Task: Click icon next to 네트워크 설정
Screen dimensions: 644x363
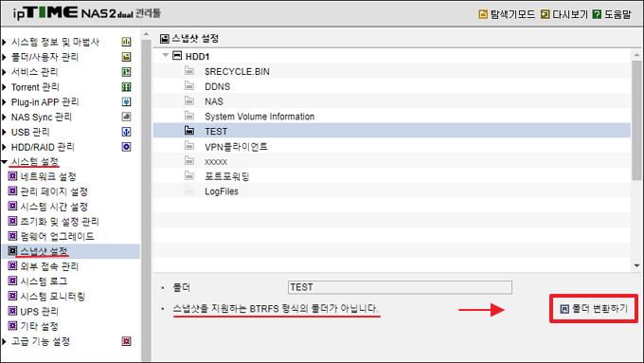Action: coord(12,176)
